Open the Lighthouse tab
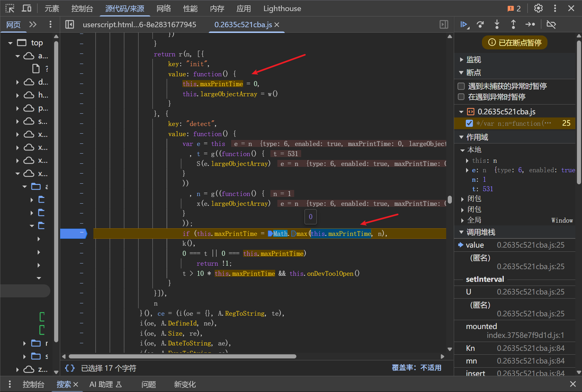 (282, 9)
